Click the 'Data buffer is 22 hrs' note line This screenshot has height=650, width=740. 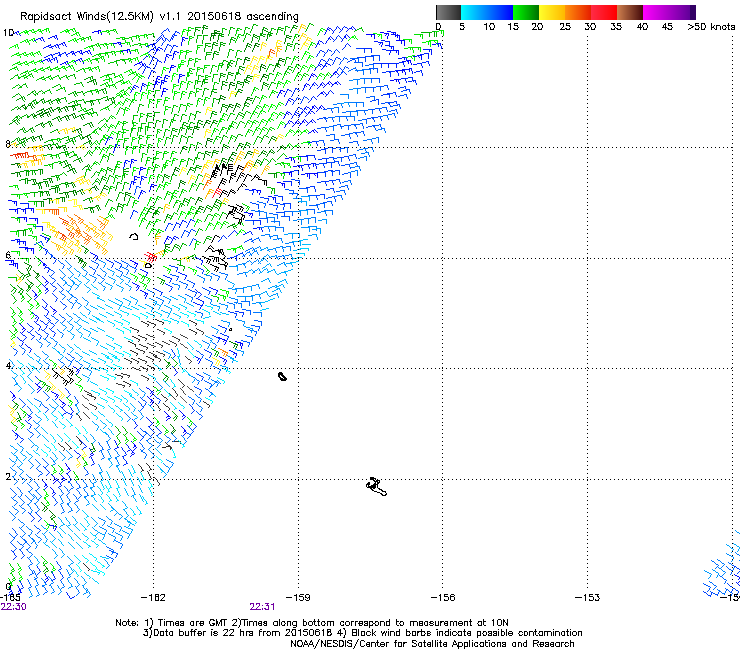[x=362, y=633]
